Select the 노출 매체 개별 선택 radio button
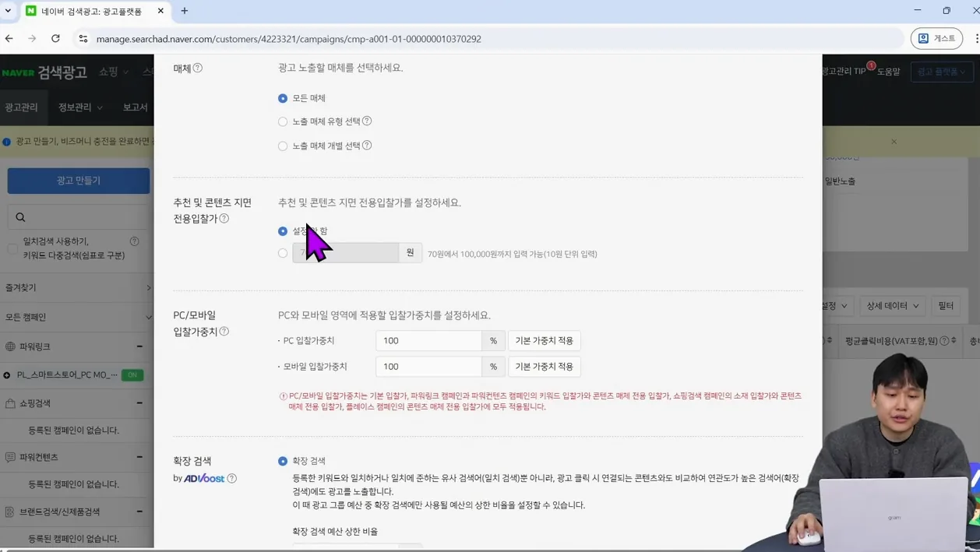Viewport: 980px width, 552px height. pos(283,146)
